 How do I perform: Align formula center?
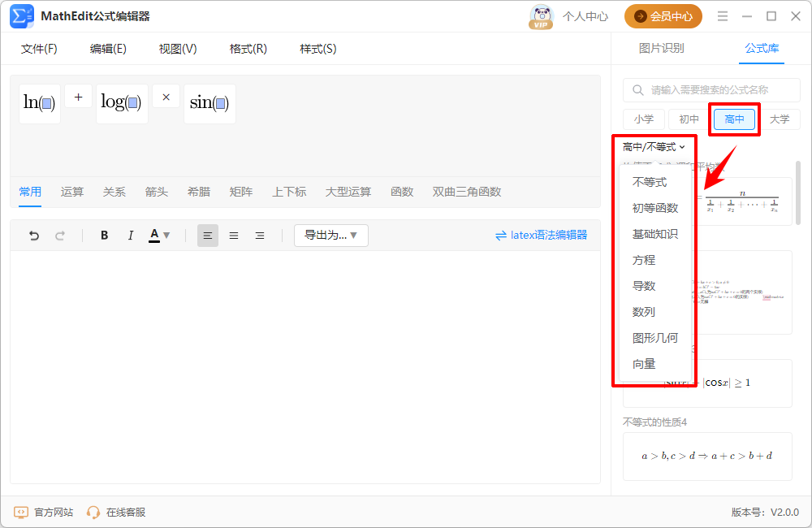(234, 236)
